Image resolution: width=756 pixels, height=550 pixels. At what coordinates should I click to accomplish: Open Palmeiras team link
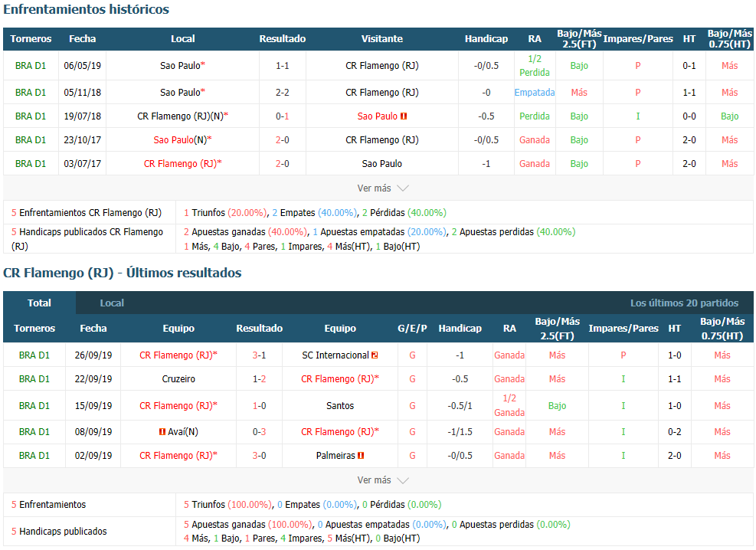[x=335, y=456]
